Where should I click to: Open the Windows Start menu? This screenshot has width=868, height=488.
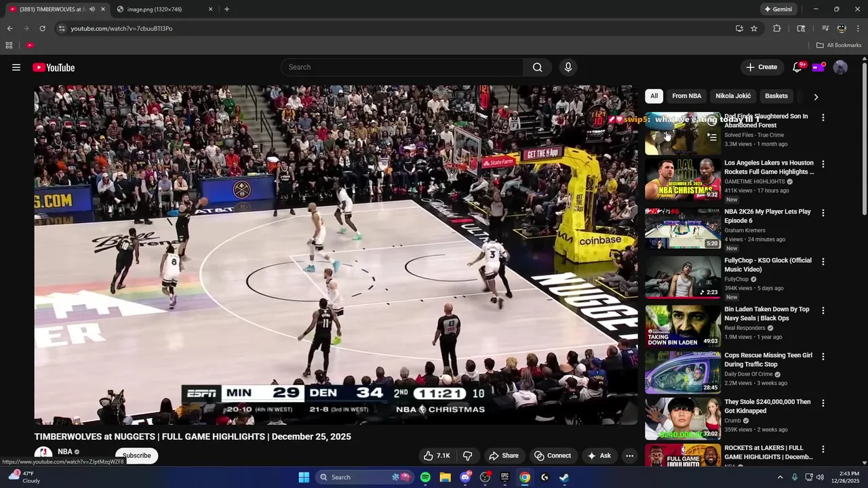coord(304,477)
